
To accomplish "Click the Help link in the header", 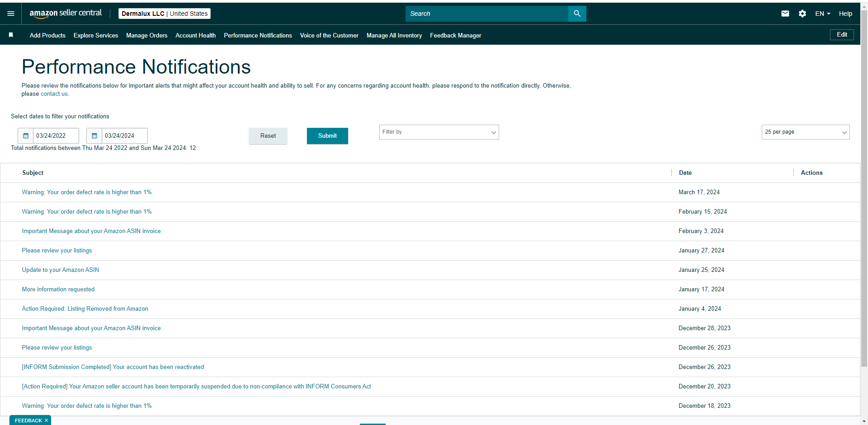I will (845, 14).
